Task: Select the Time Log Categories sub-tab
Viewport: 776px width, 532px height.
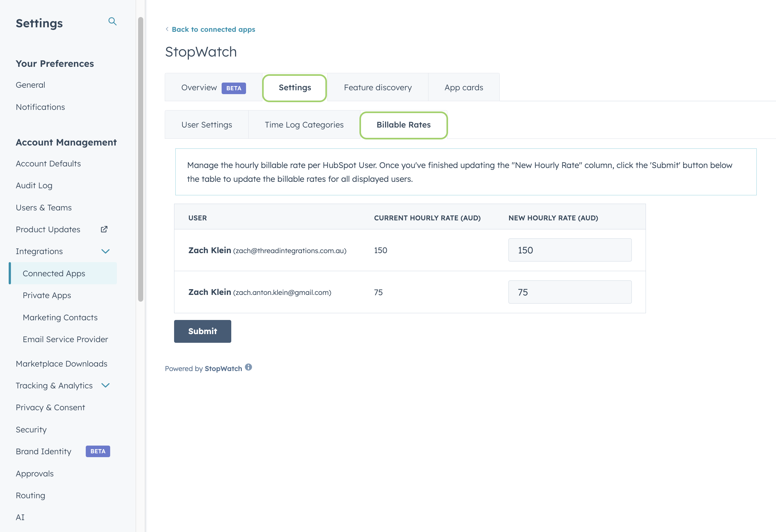Action: (x=304, y=125)
